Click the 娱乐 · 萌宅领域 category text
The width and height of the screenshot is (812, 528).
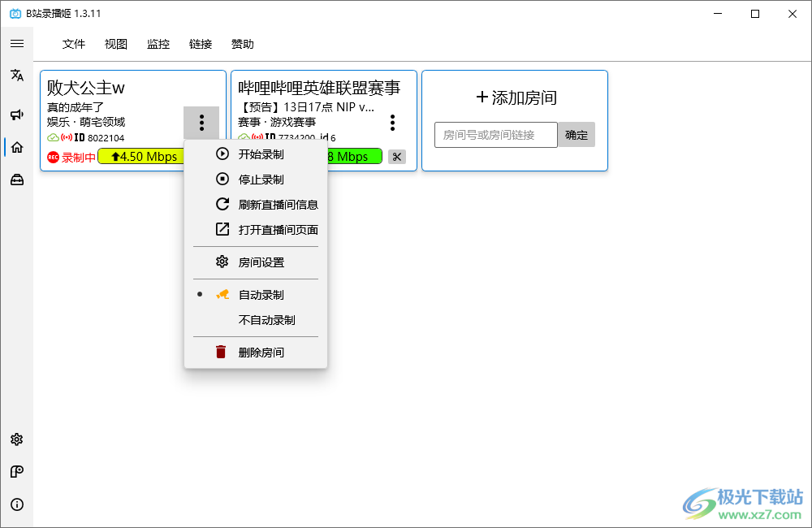point(86,122)
